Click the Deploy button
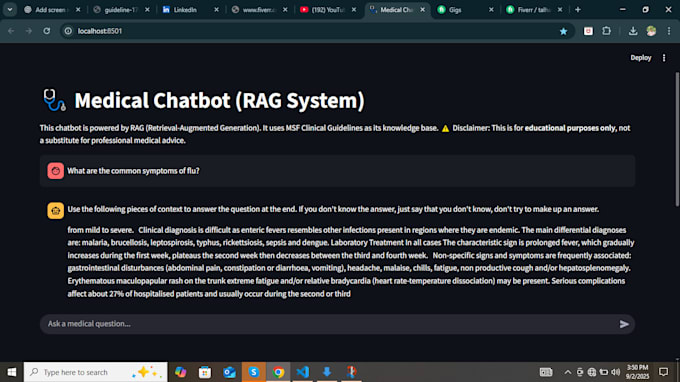The image size is (680, 382). (x=641, y=58)
